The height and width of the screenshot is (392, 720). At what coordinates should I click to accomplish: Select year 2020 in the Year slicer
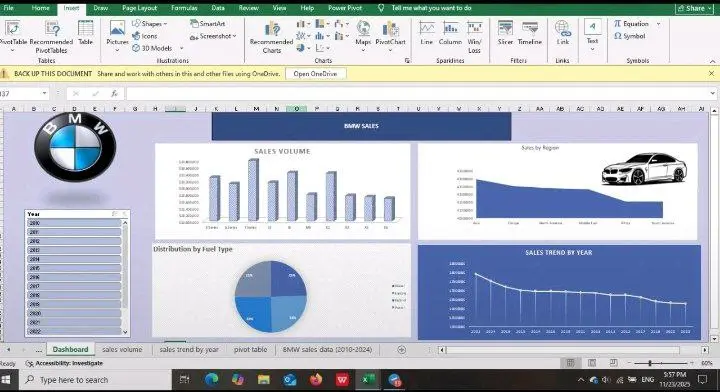[x=74, y=313]
